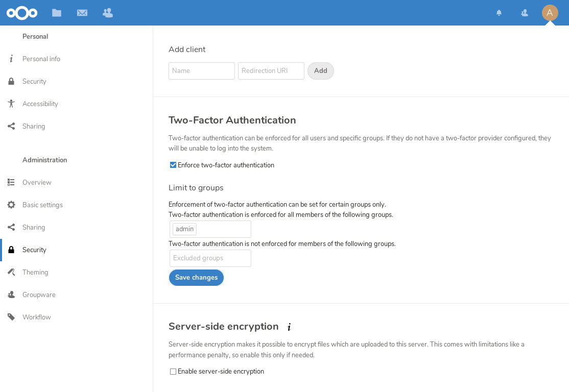The width and height of the screenshot is (569, 392).
Task: Disable Enforce two-factor authentication checkbox
Action: [173, 165]
